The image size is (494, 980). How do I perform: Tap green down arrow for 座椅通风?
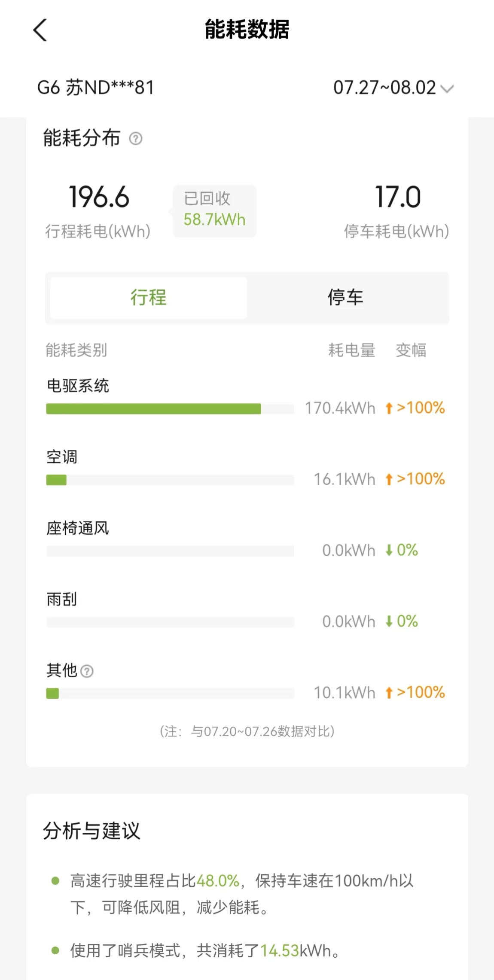coord(389,550)
